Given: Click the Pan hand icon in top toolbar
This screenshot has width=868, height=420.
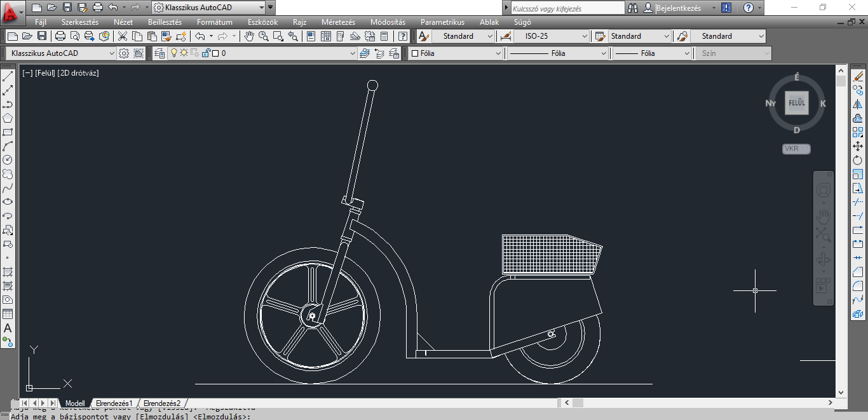Looking at the screenshot, I should (250, 36).
